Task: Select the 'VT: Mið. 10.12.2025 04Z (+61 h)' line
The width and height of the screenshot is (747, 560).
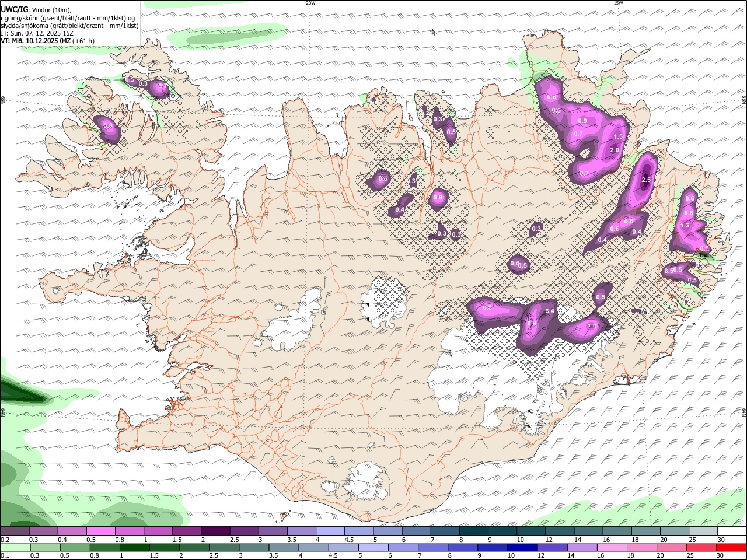Action: [x=48, y=41]
